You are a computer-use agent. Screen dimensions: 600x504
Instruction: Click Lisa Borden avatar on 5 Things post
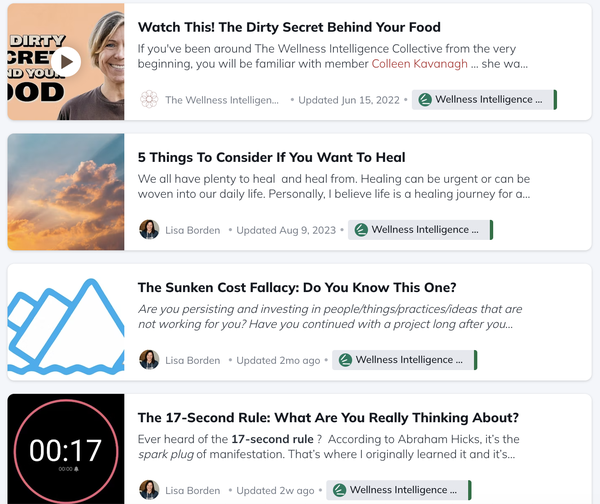click(x=149, y=230)
